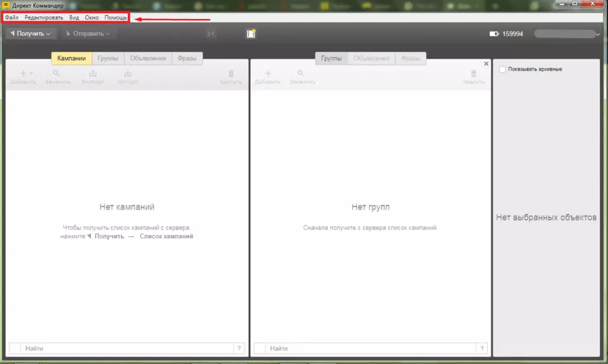The image size is (608, 364).
Task: Click the groups search filter box
Action: (x=260, y=349)
